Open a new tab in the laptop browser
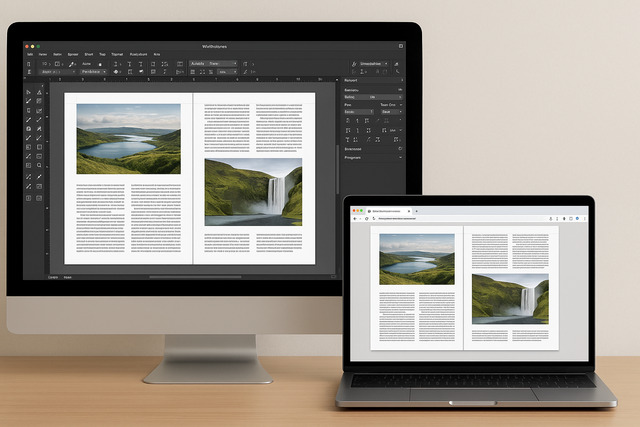The height and width of the screenshot is (427, 640). 417,211
